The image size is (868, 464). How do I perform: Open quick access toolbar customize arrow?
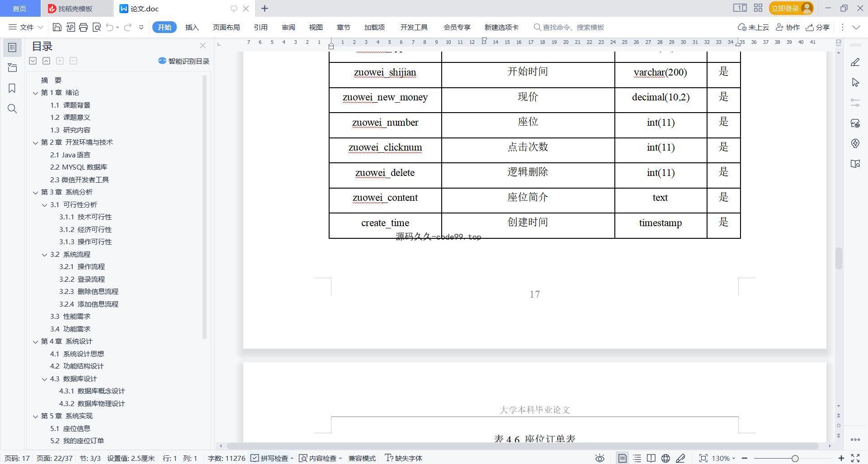click(141, 27)
